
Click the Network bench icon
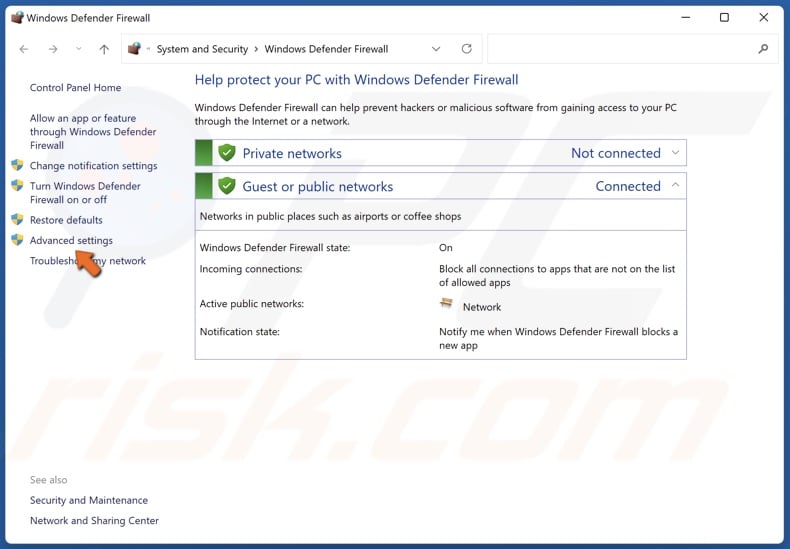click(446, 304)
